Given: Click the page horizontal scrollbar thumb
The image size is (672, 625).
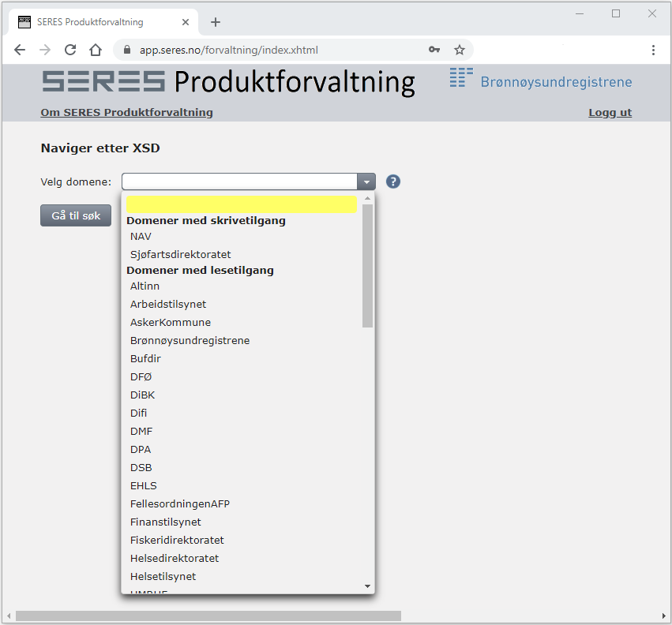Looking at the screenshot, I should click(x=208, y=616).
